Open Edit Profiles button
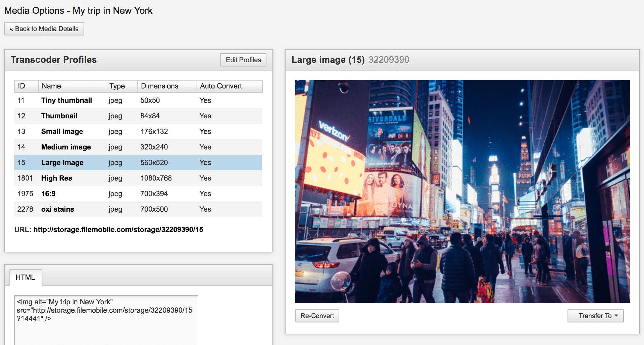Screen dimensions: 644x345 click(243, 60)
